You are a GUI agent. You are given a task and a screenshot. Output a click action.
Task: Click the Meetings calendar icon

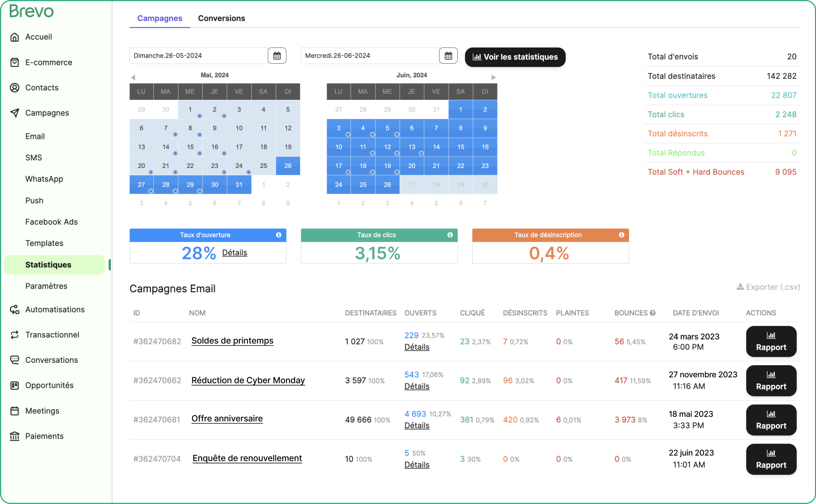point(15,411)
